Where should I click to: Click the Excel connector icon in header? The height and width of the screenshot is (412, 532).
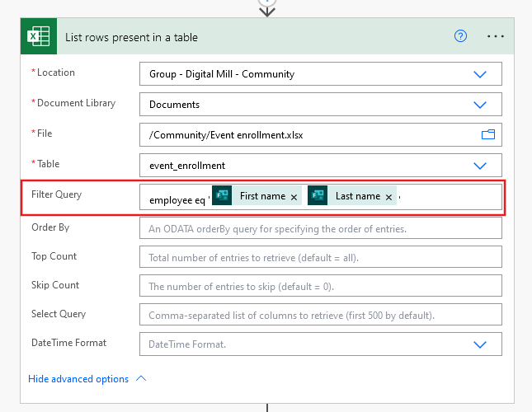pyautogui.click(x=39, y=36)
